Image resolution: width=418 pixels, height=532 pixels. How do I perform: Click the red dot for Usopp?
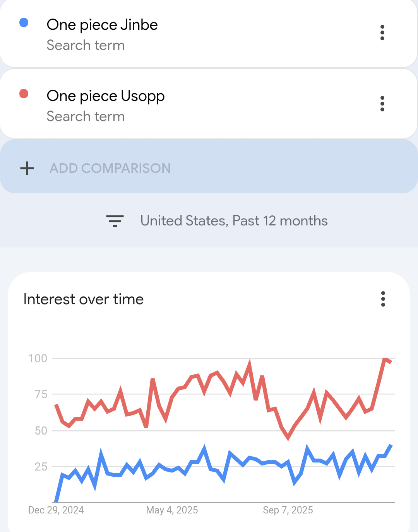coord(24,94)
